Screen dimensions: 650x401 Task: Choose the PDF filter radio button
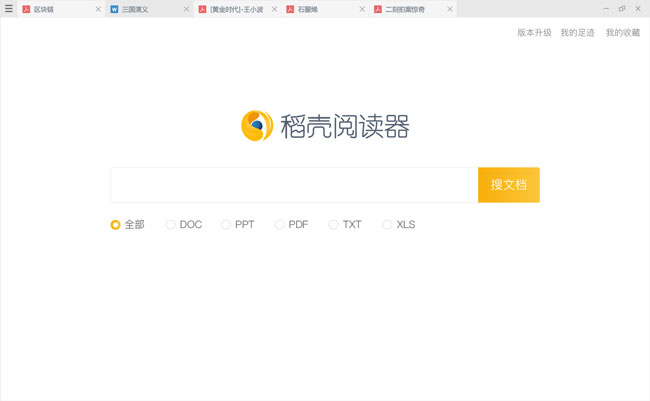pyautogui.click(x=280, y=225)
